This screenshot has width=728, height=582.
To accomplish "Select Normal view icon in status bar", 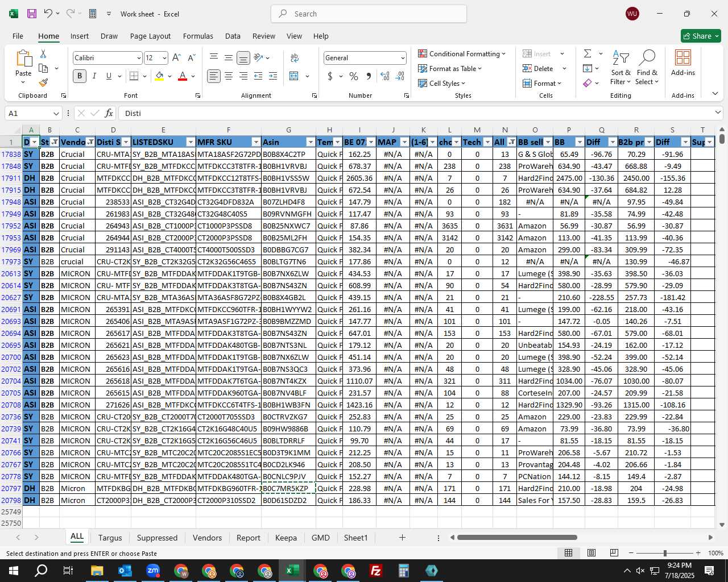I will pyautogui.click(x=568, y=553).
